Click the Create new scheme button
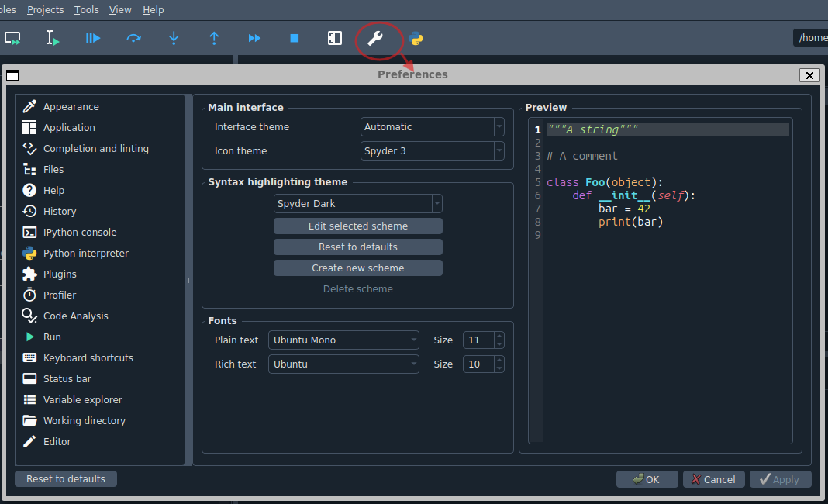This screenshot has width=828, height=504. click(x=357, y=268)
